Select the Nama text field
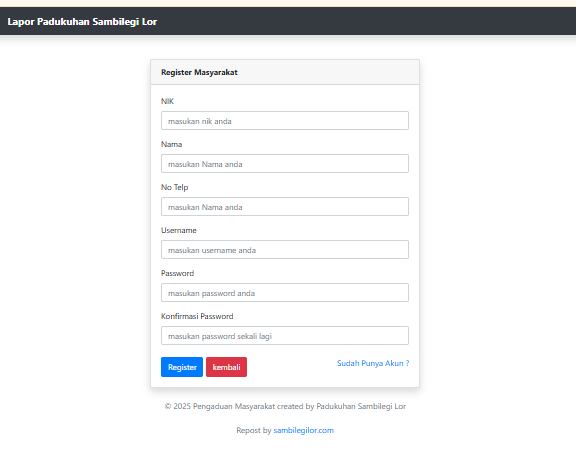 coord(285,164)
